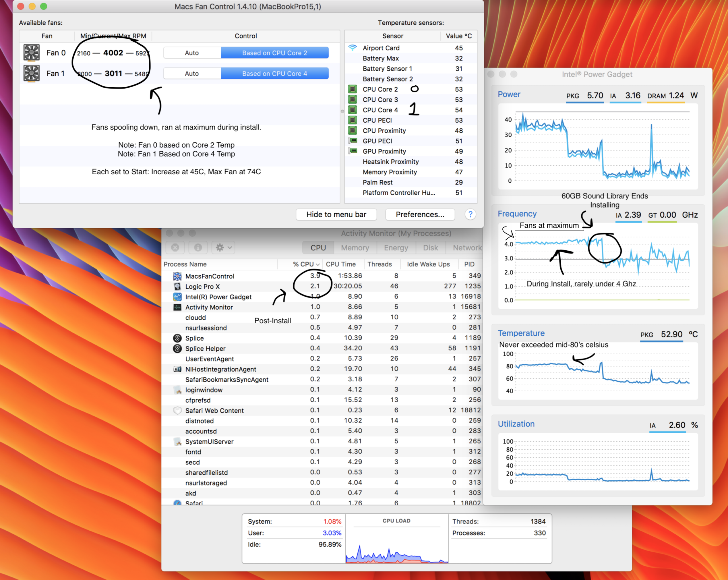Click the Safari Web Content shield icon
This screenshot has height=580, width=728.
[177, 410]
